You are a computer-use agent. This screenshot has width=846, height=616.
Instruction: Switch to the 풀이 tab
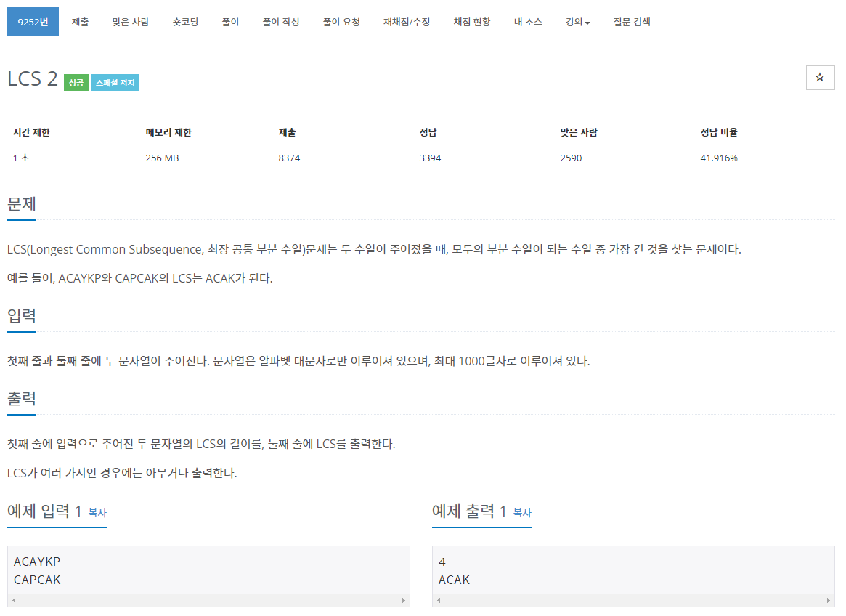click(230, 22)
